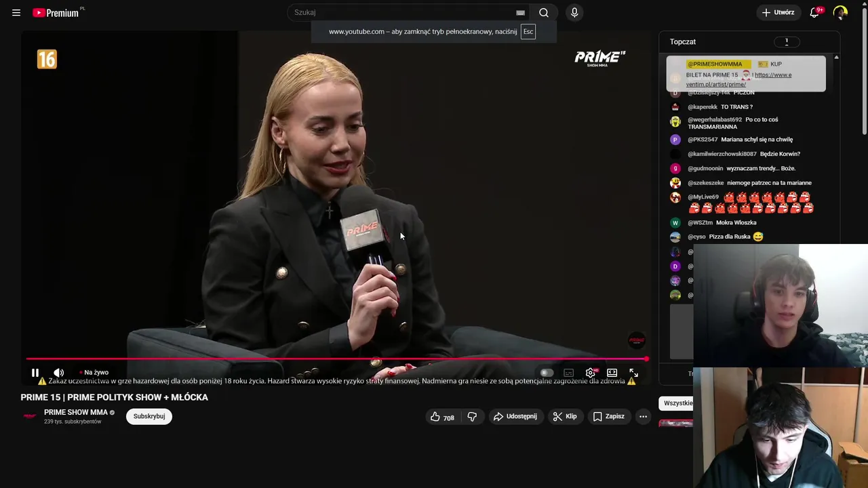
Task: Go to YouTube Premium home logo
Action: [56, 12]
